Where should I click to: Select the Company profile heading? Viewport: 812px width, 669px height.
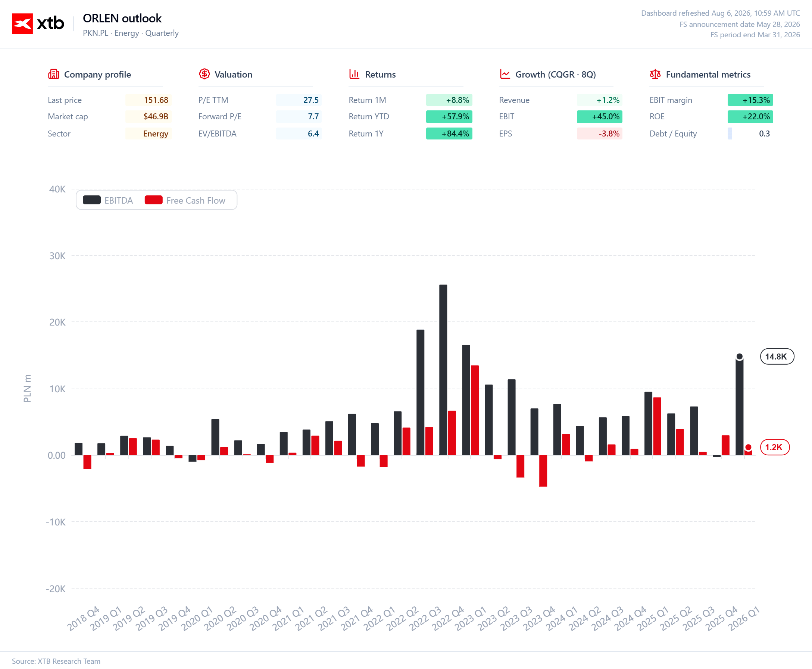click(97, 74)
